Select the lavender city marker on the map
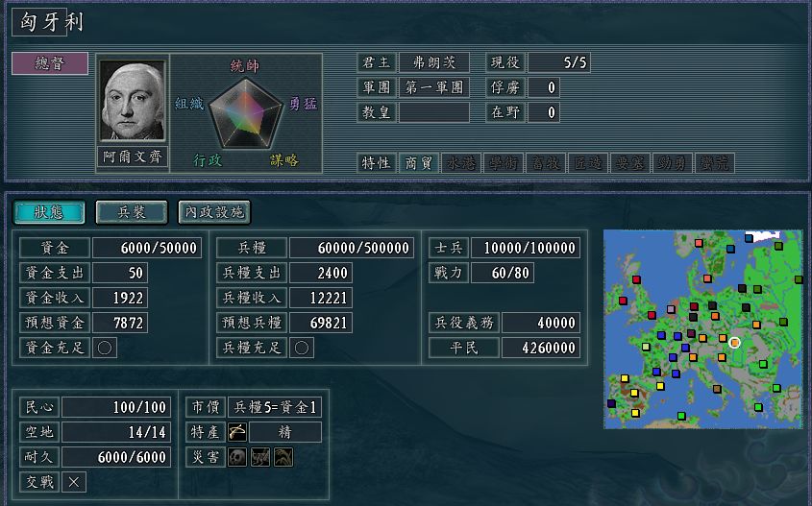This screenshot has height=506, width=812. 671,309
